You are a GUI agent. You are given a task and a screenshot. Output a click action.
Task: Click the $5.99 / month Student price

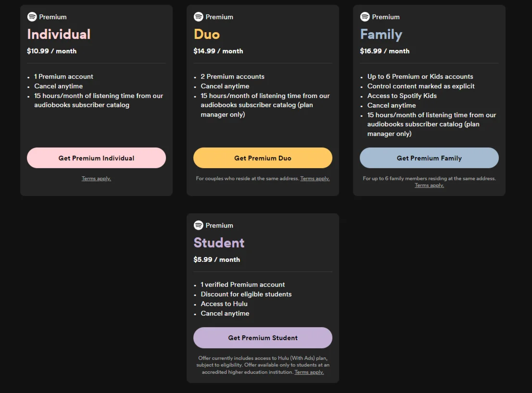coord(216,259)
